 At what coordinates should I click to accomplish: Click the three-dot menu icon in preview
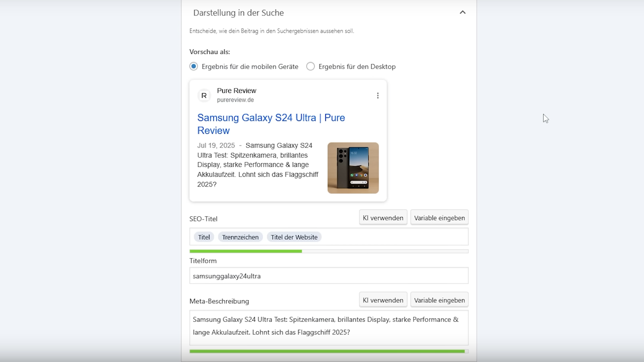[378, 96]
